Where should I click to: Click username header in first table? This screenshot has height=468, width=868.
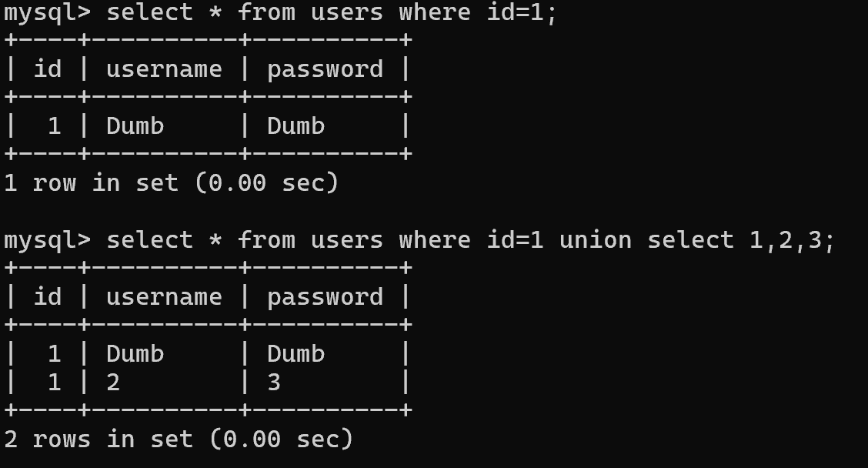point(164,70)
